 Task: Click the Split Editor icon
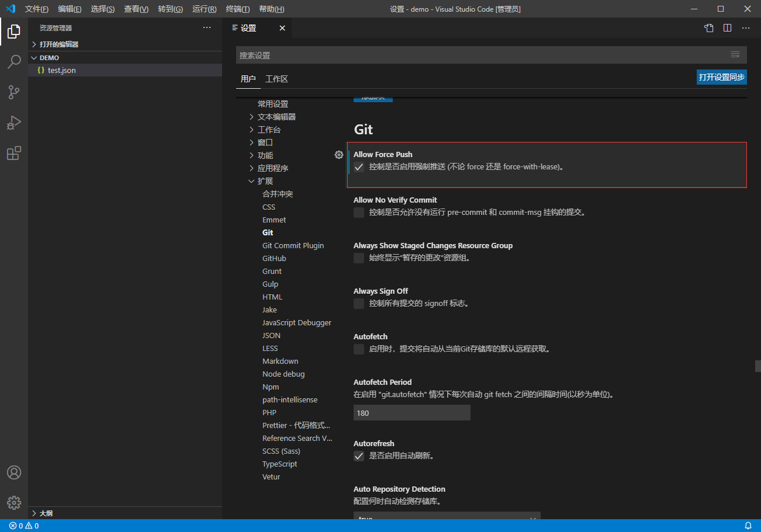(x=727, y=27)
